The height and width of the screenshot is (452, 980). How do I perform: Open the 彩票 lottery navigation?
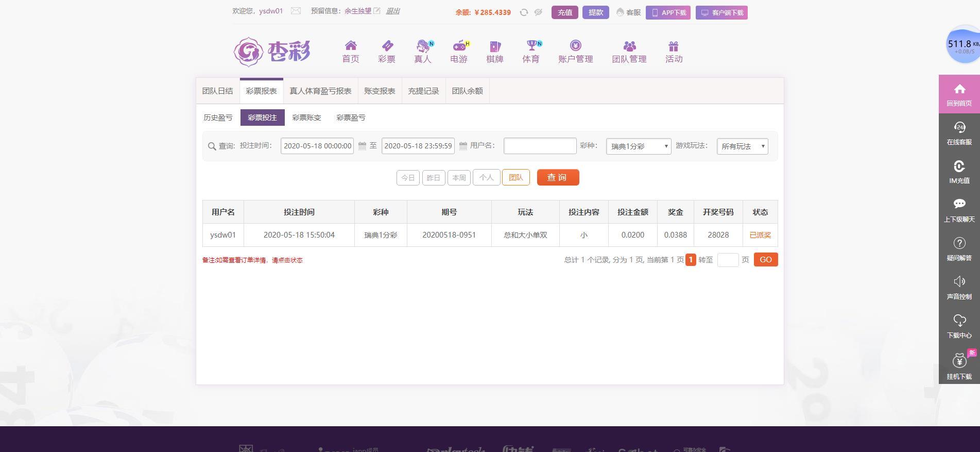click(x=387, y=52)
